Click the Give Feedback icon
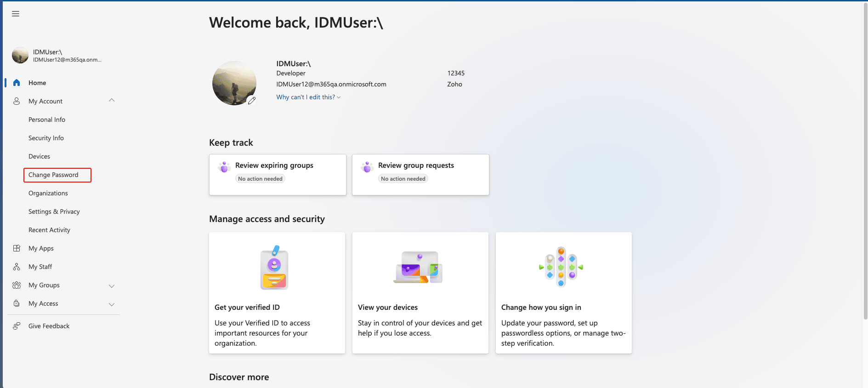The height and width of the screenshot is (388, 868). click(17, 326)
